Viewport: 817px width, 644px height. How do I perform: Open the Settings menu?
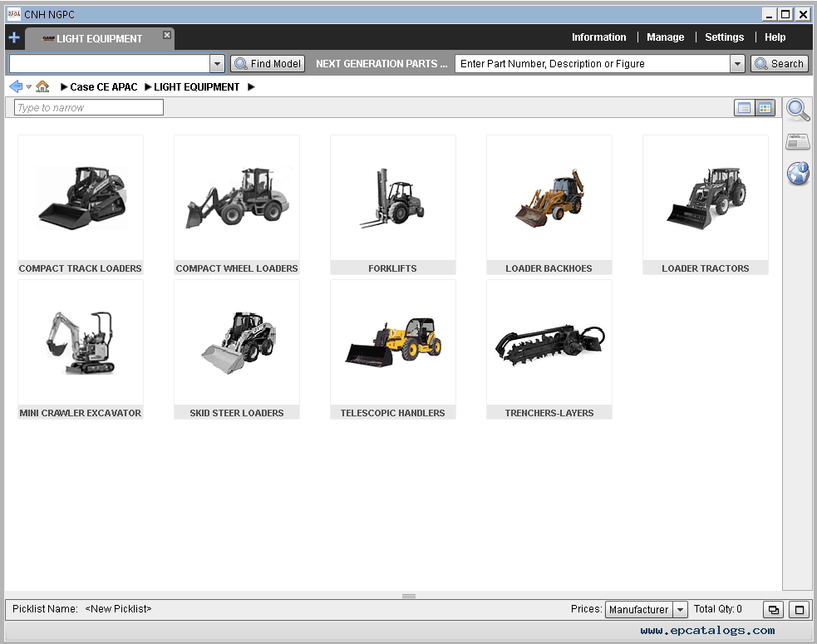click(724, 37)
